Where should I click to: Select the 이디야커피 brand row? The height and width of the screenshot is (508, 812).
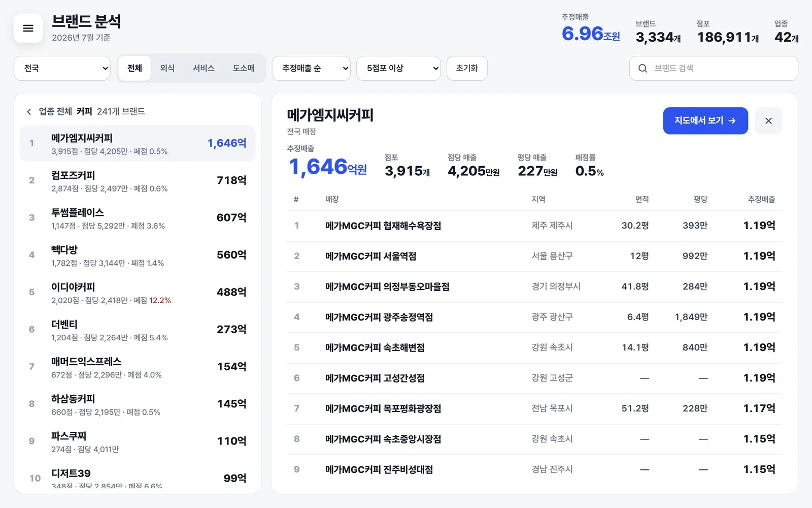pos(138,293)
